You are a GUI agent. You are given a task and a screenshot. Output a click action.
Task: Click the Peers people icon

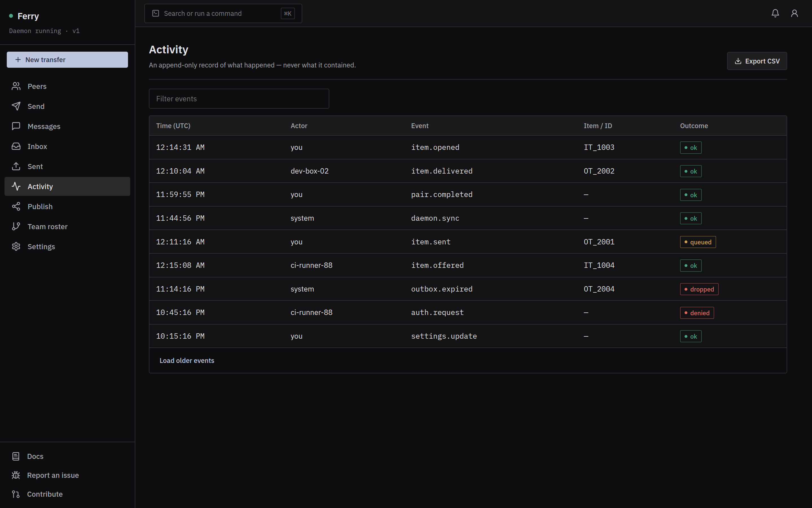point(16,86)
